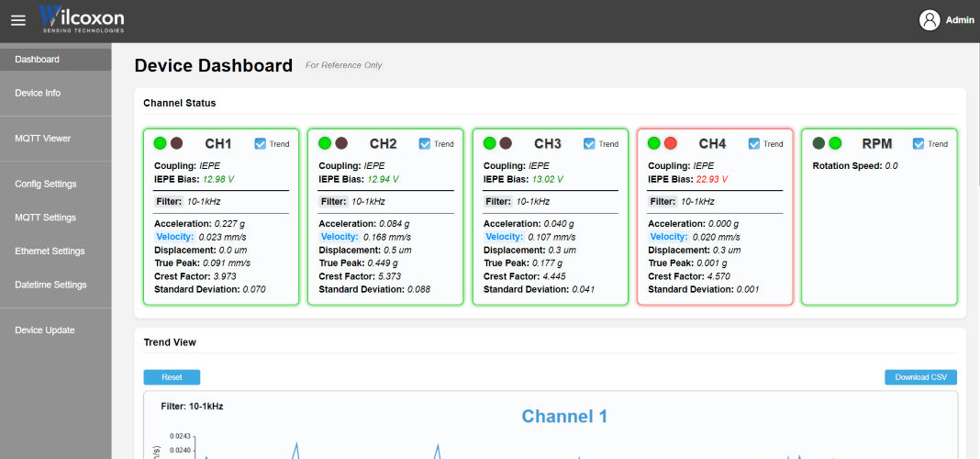Click CH1 card title
The width and height of the screenshot is (980, 459).
pos(218,144)
